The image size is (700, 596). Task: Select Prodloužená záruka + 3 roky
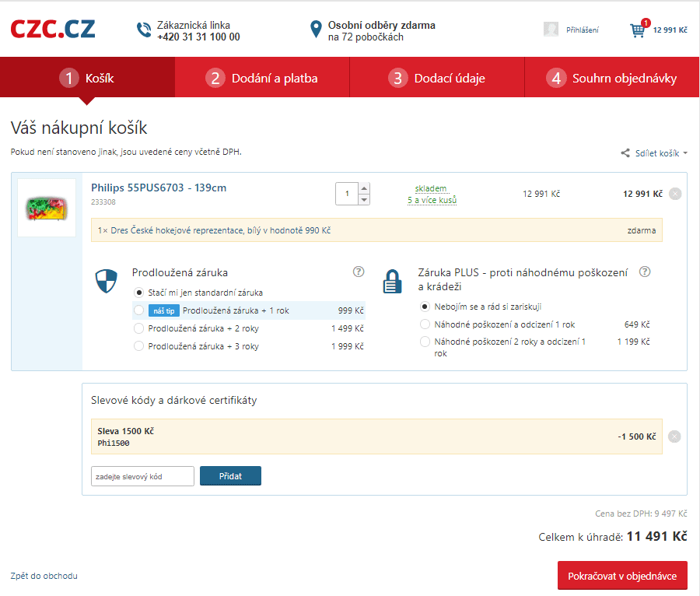139,346
